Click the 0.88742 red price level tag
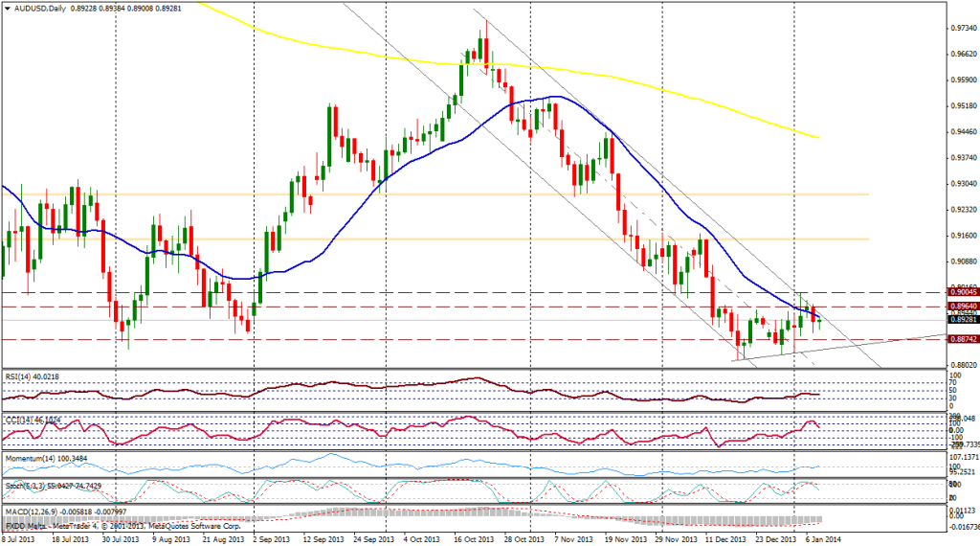 (x=961, y=339)
